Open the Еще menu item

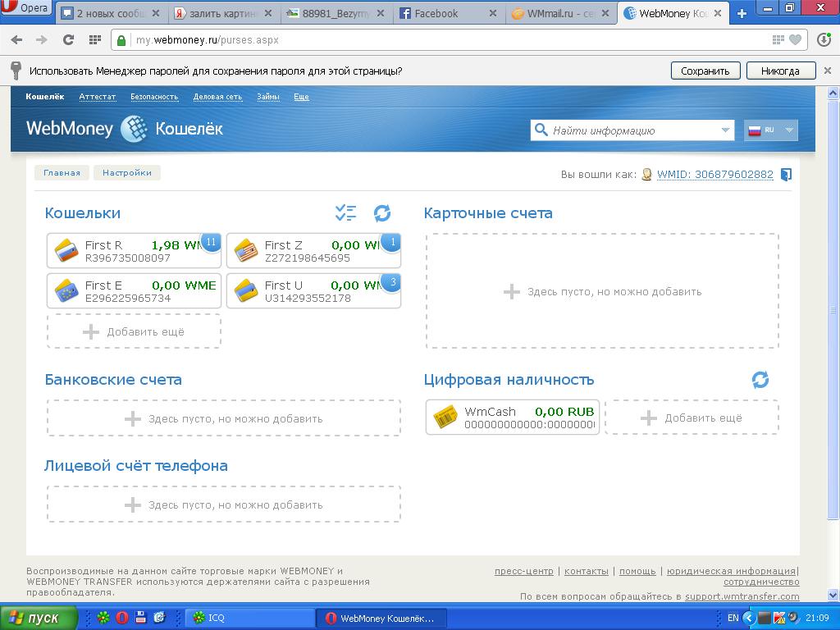(x=301, y=97)
